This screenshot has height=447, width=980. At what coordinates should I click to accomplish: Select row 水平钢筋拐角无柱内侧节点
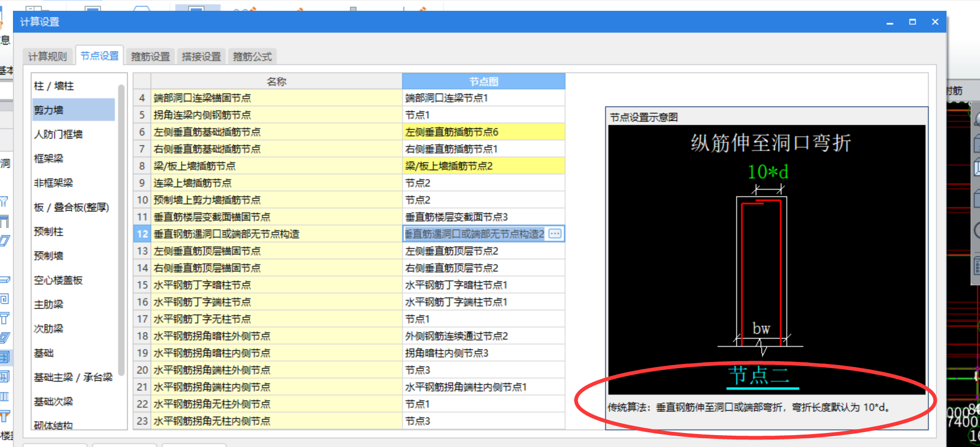point(276,421)
